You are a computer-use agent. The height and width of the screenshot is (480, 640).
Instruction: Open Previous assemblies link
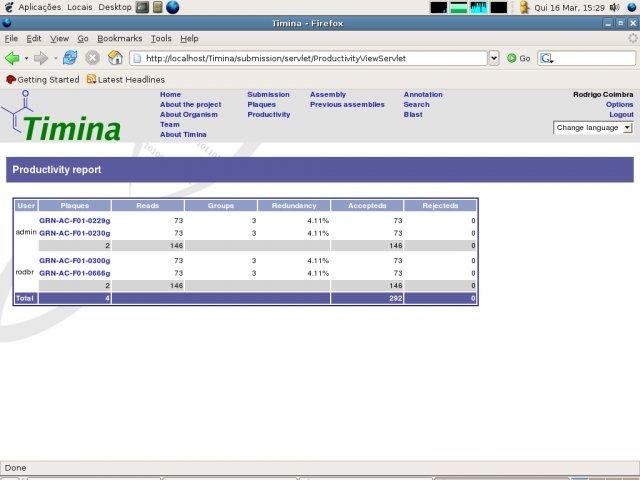(x=347, y=104)
